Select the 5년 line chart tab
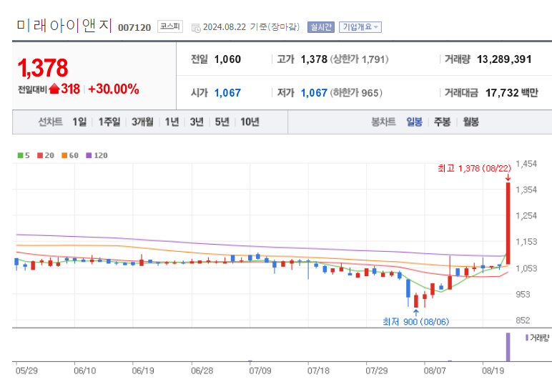552x392 pixels. 222,122
